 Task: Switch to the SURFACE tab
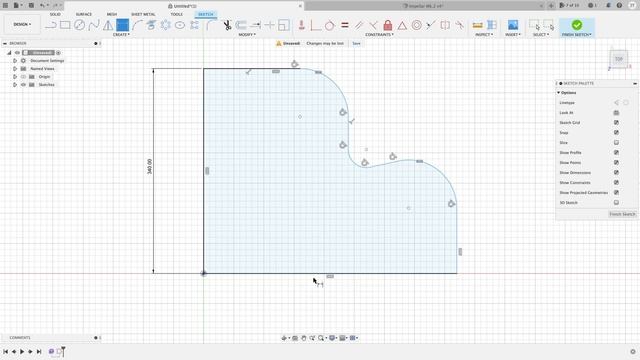pos(84,14)
